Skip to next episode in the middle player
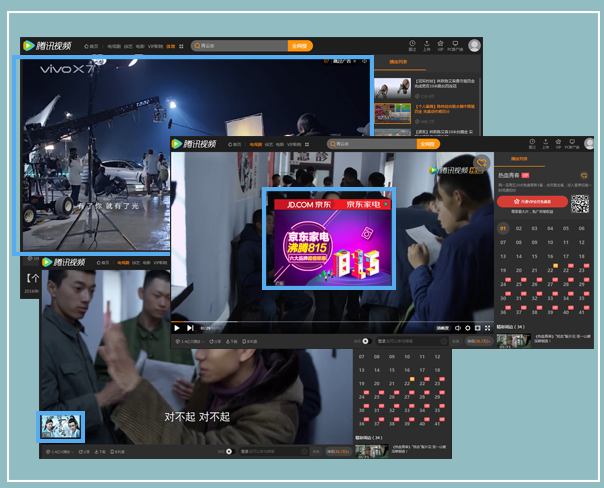 click(190, 327)
